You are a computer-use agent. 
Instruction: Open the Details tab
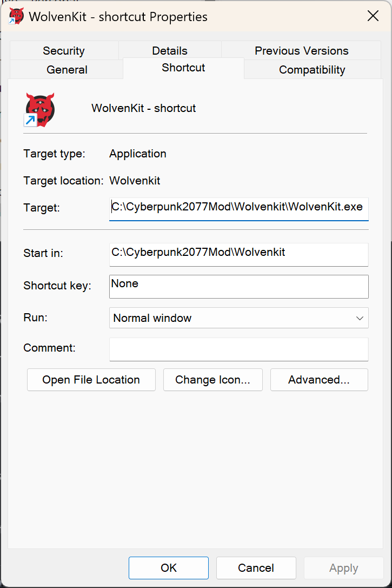[170, 51]
